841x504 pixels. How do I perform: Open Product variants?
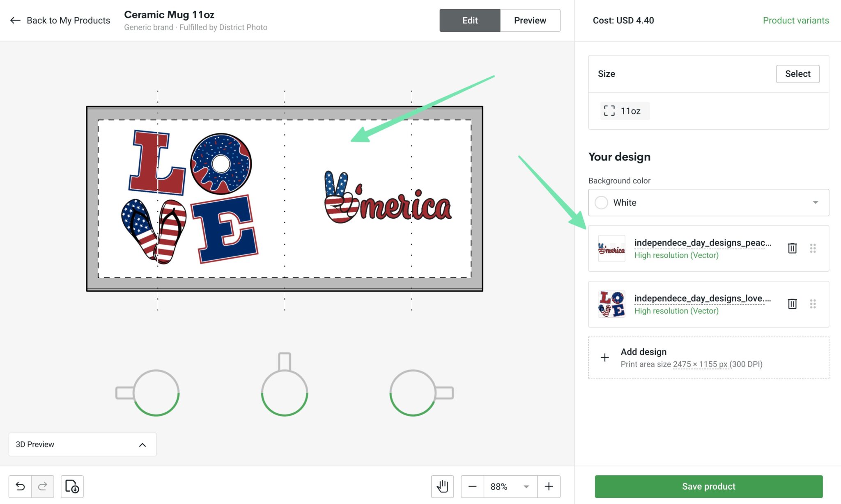(795, 20)
